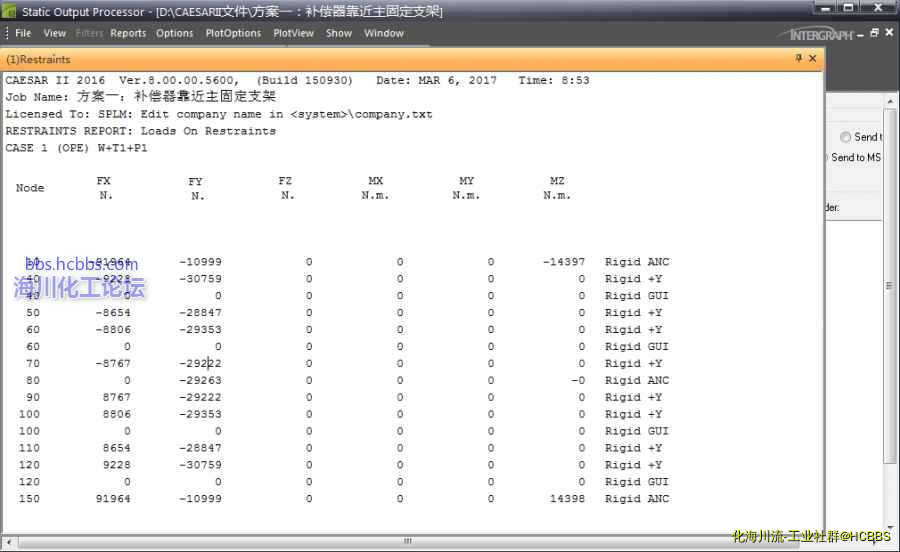900x552 pixels.
Task: Click the Licensed To line
Action: click(219, 114)
